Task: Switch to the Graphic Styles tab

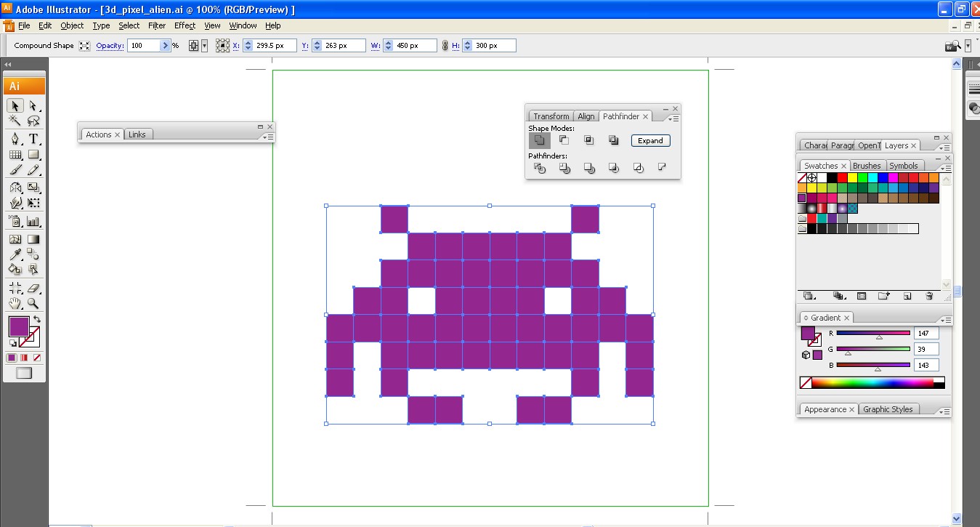Action: tap(888, 409)
